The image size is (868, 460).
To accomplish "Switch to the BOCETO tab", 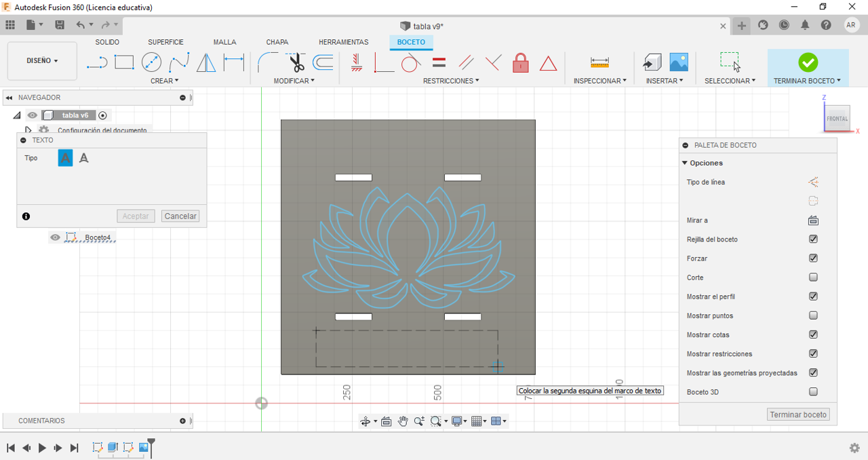I will 411,42.
